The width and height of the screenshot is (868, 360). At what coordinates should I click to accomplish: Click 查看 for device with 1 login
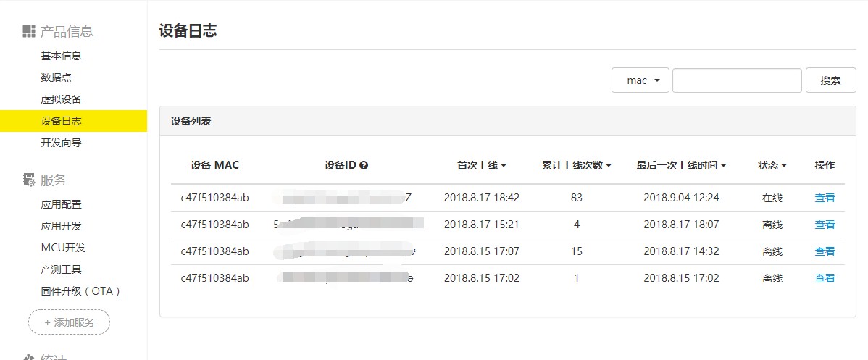click(x=825, y=278)
